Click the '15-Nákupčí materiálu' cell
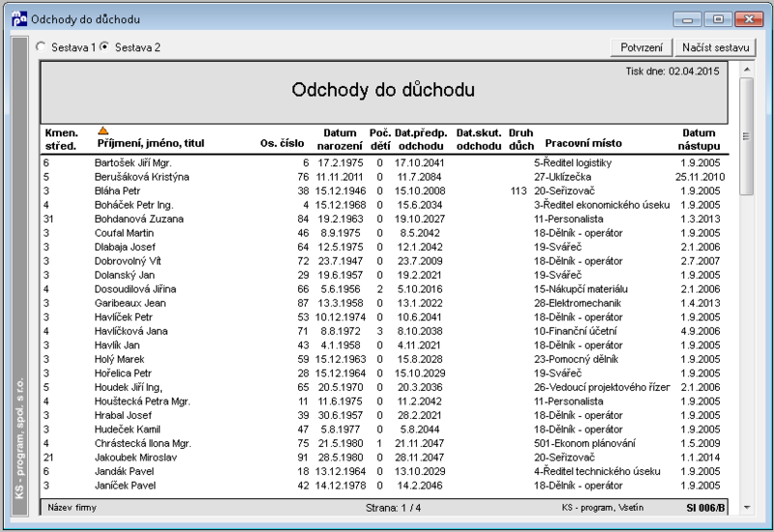 coord(580,289)
